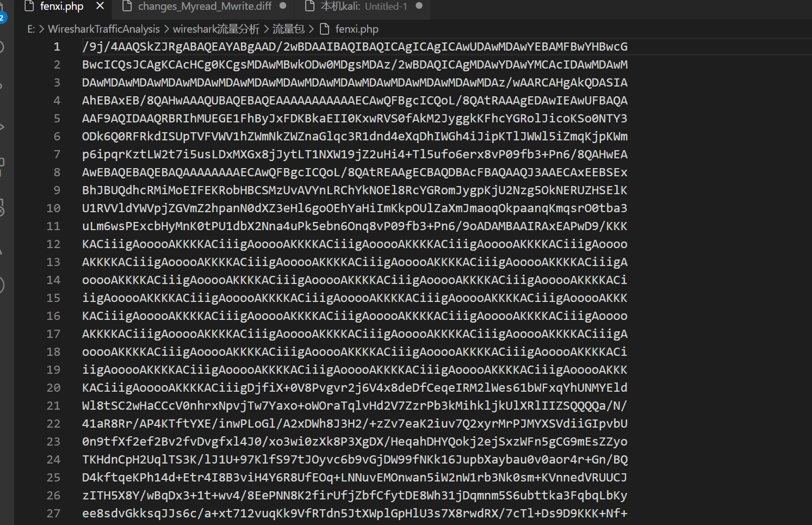Open fenxi.php breadcrumb item
812x525 pixels.
point(357,29)
